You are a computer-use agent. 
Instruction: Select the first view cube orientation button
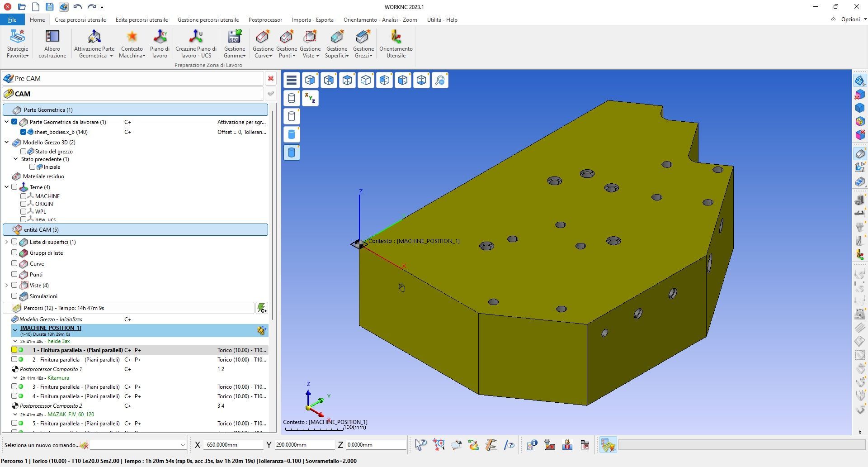[x=310, y=80]
